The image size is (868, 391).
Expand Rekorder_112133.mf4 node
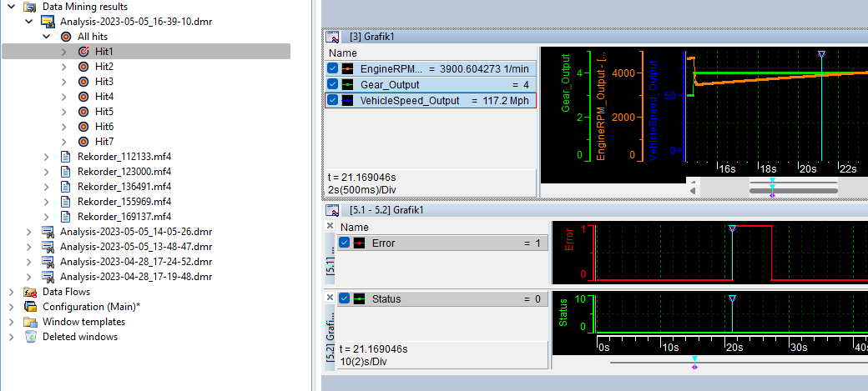click(47, 157)
